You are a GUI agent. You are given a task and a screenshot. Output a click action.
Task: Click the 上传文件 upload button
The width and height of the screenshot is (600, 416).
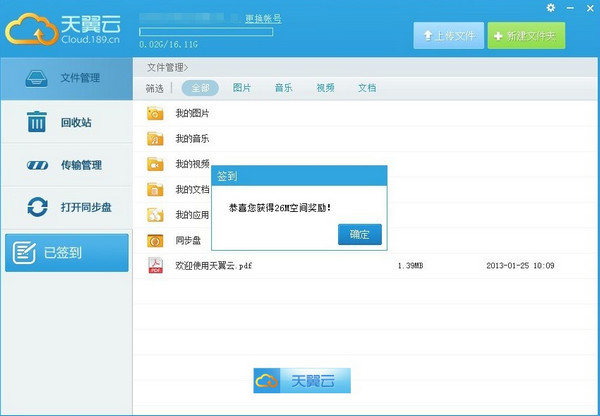tap(448, 35)
